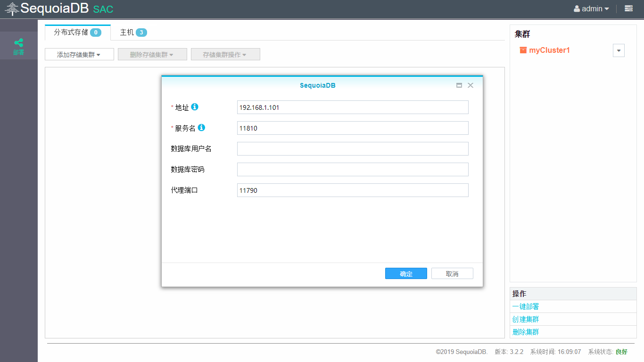
Task: Click the 数据库用户名 label
Action: 191,148
